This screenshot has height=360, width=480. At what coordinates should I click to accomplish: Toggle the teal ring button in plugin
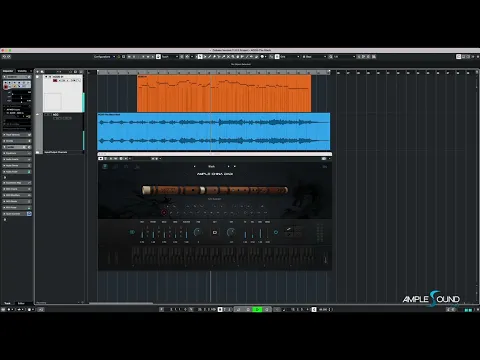[276, 232]
